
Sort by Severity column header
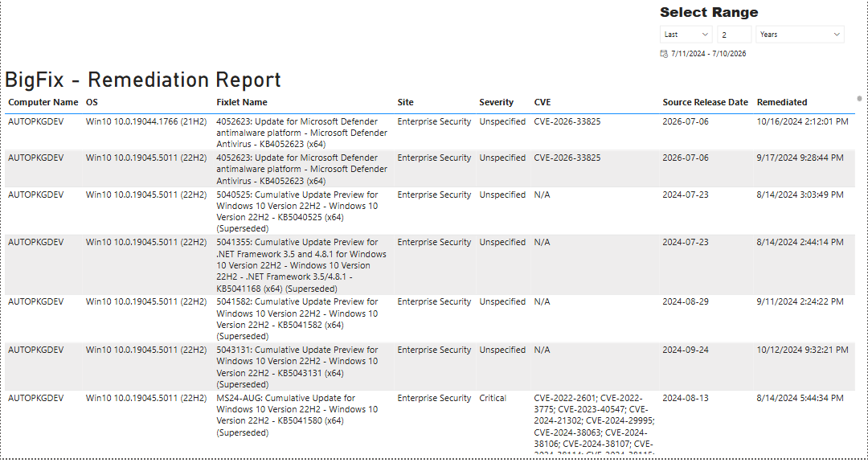[x=496, y=102]
